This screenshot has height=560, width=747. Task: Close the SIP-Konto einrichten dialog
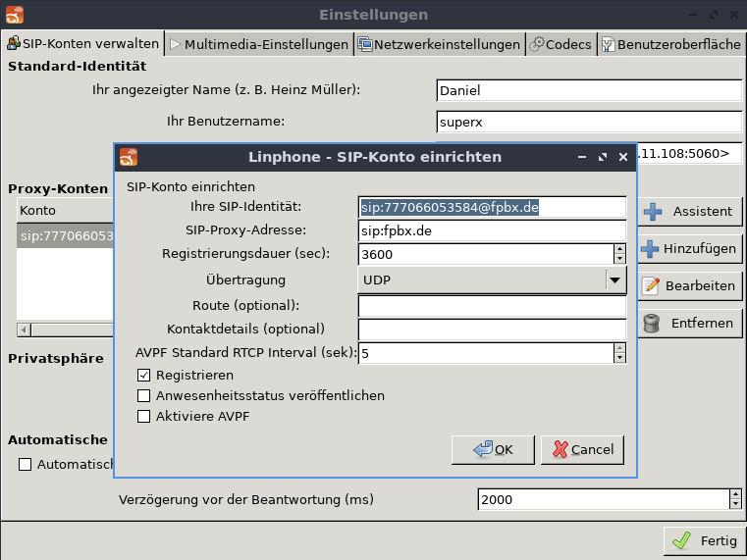tap(623, 157)
